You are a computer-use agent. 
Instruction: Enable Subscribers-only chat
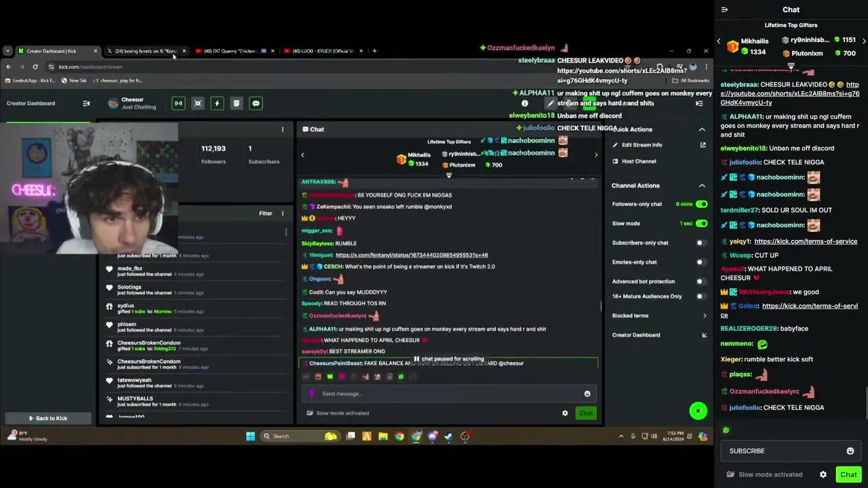[701, 243]
